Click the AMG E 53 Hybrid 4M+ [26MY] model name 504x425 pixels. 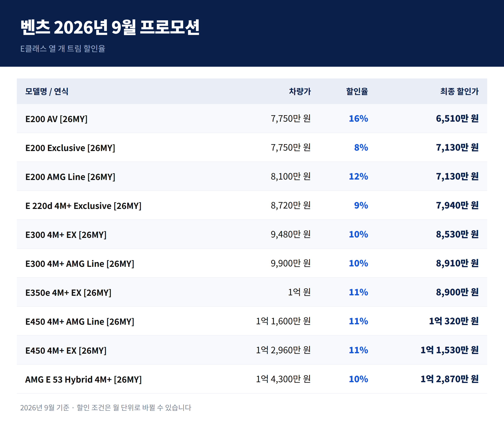point(83,379)
